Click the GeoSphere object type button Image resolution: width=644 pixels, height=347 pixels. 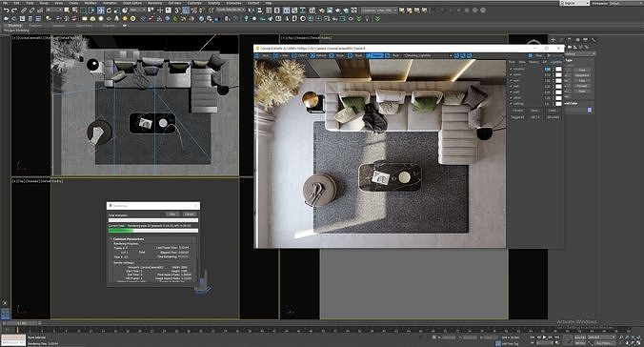581,75
